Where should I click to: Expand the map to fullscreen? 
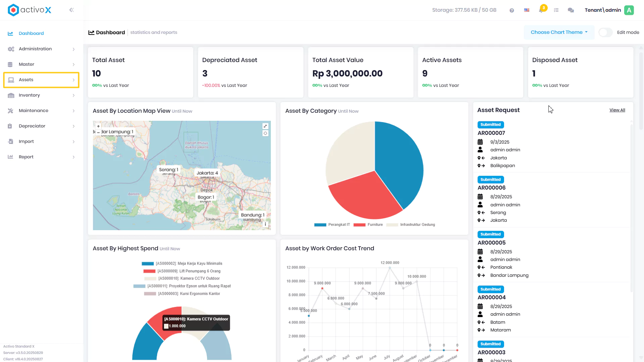click(x=265, y=126)
